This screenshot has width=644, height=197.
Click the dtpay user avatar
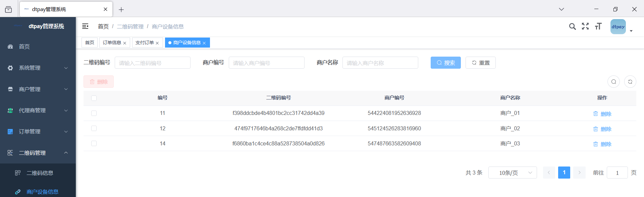pos(618,27)
